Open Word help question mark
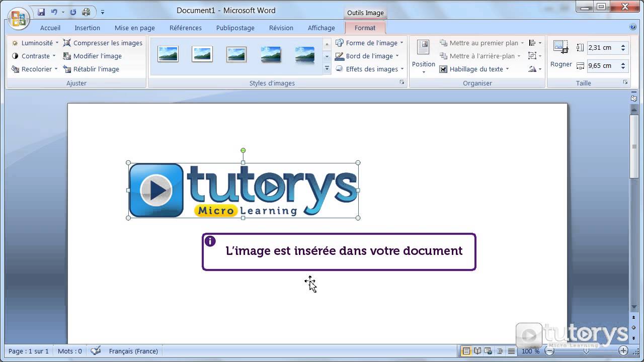This screenshot has width=644, height=362. [x=633, y=27]
